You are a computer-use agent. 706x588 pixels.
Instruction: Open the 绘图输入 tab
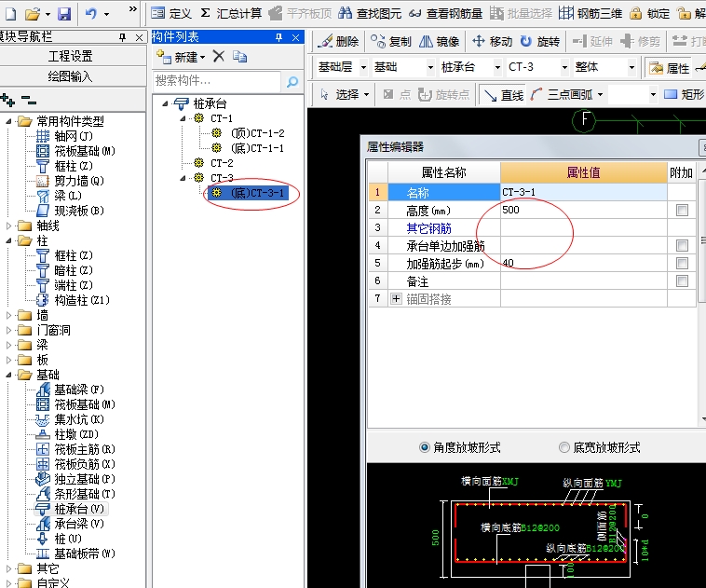click(71, 76)
